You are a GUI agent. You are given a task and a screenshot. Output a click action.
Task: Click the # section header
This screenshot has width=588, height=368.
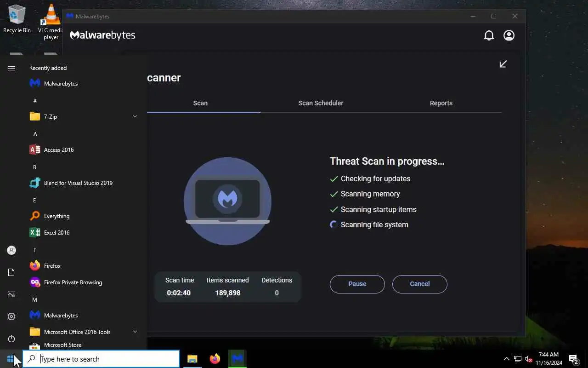(35, 101)
